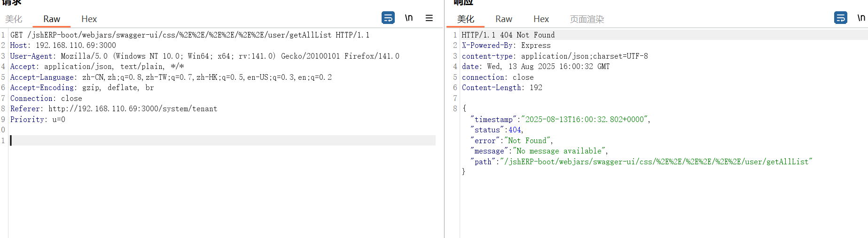Open the request panel hamburger menu
Image resolution: width=868 pixels, height=238 pixels.
[429, 18]
